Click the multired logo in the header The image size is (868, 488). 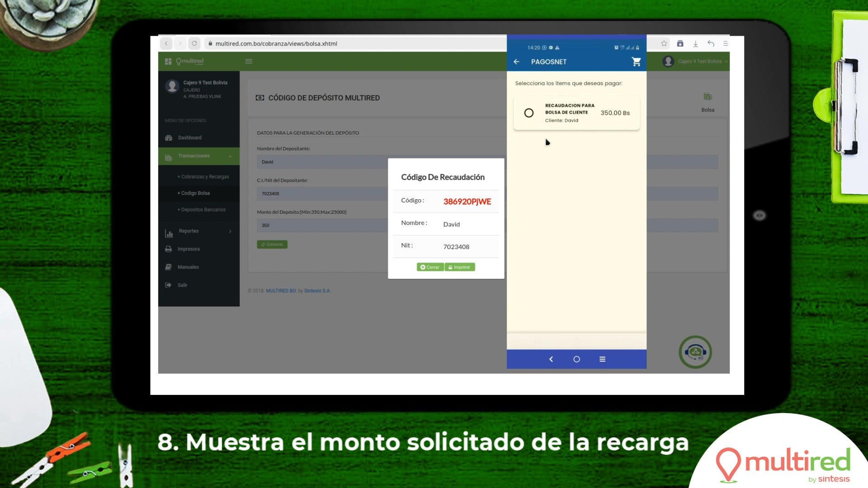190,61
